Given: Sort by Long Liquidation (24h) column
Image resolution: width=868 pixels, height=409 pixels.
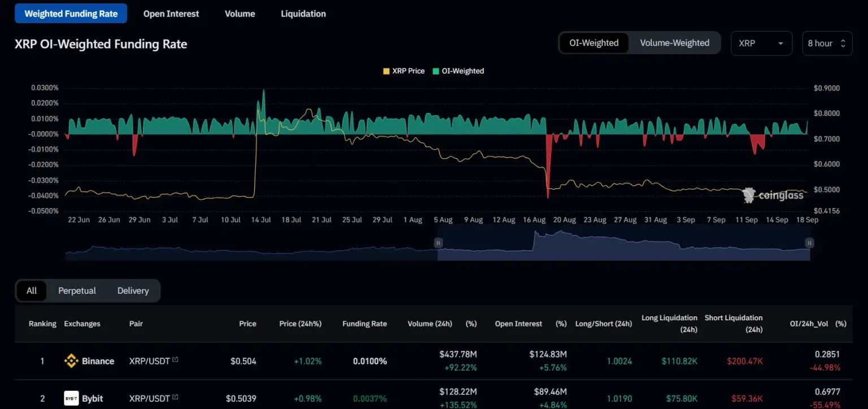Looking at the screenshot, I should (669, 323).
